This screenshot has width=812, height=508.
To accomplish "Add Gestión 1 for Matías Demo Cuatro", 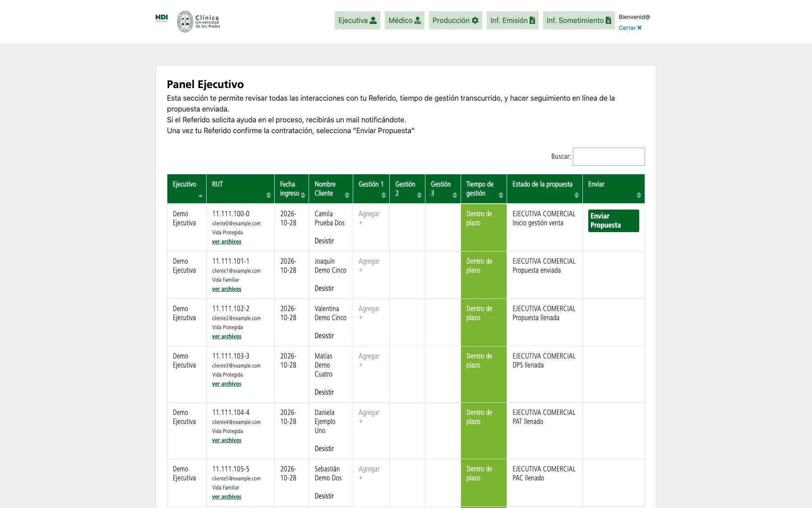I will coord(369,360).
